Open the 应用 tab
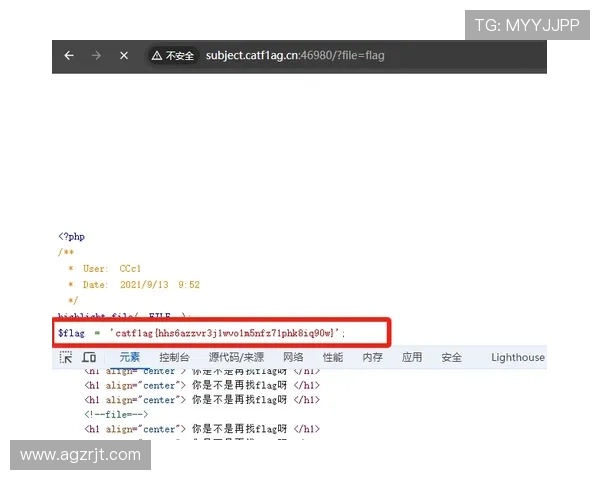 click(x=412, y=358)
